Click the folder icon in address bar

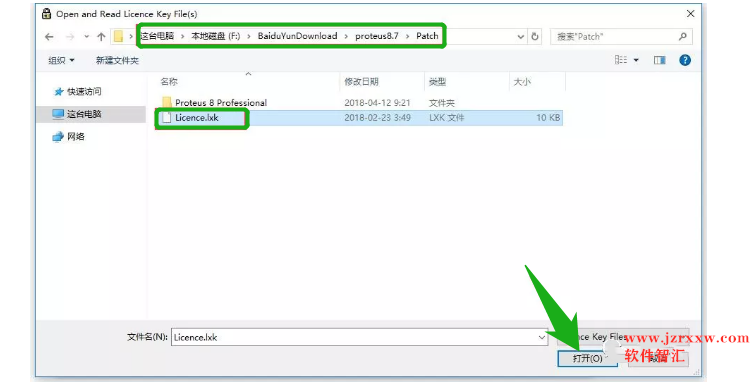[x=118, y=36]
